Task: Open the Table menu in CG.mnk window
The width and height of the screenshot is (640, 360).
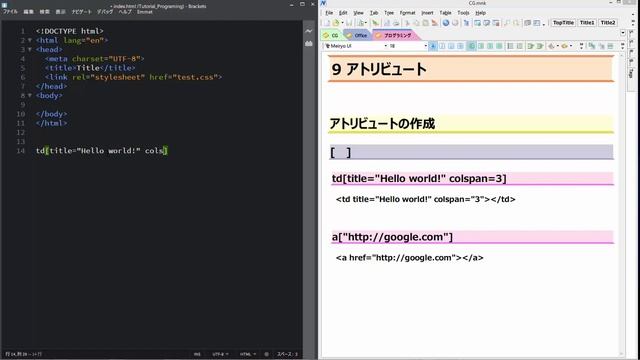Action: coord(445,13)
